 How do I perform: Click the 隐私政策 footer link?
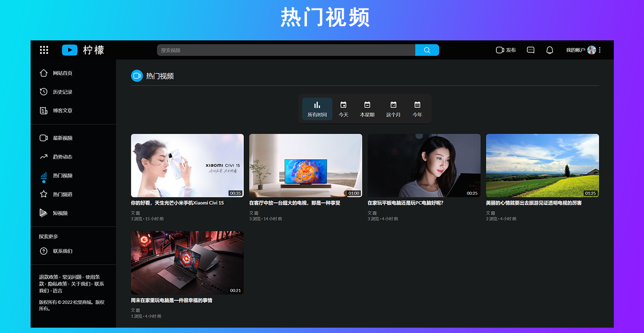point(58,284)
